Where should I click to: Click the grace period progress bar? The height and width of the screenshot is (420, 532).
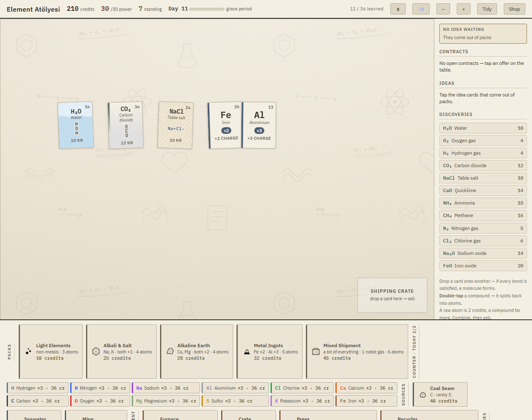tap(207, 9)
